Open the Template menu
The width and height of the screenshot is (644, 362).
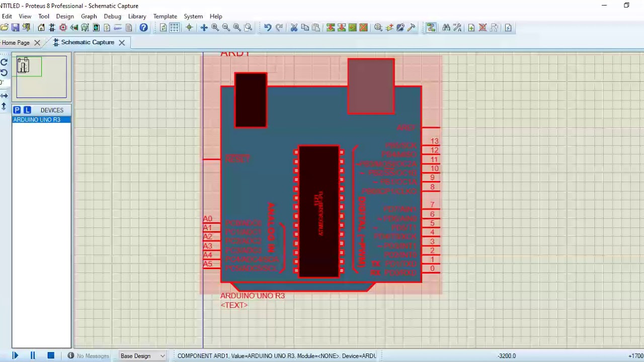(x=165, y=16)
